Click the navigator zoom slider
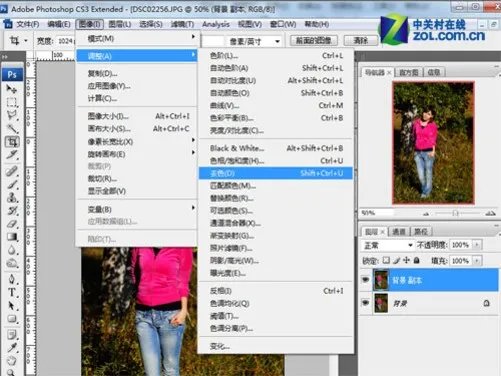This screenshot has width=501, height=376. tap(456, 213)
